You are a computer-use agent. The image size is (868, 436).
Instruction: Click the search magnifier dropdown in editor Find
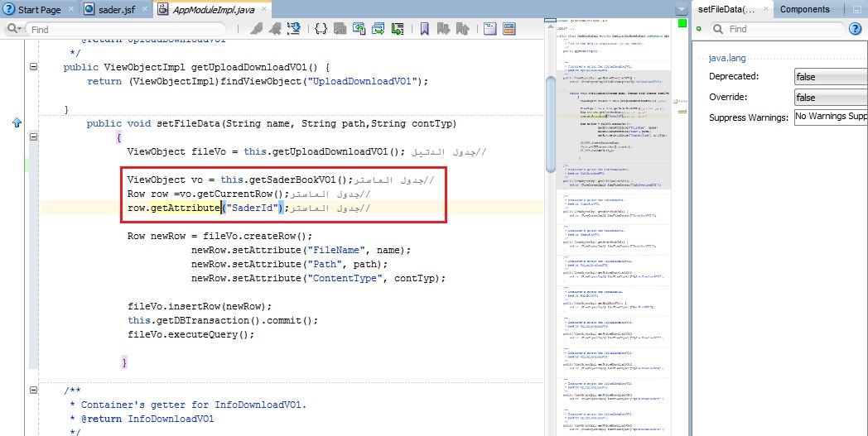point(15,29)
